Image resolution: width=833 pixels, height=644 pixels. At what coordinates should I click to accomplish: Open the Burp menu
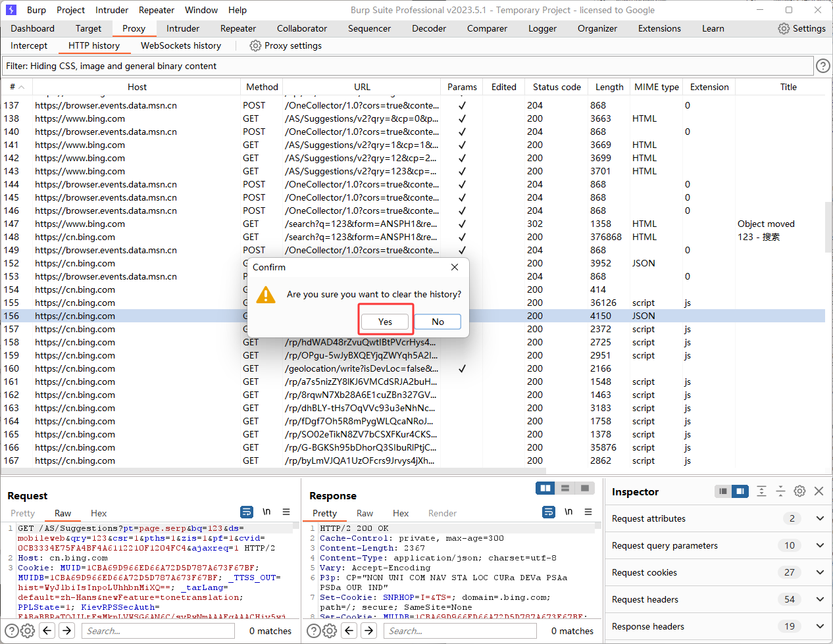pos(36,10)
